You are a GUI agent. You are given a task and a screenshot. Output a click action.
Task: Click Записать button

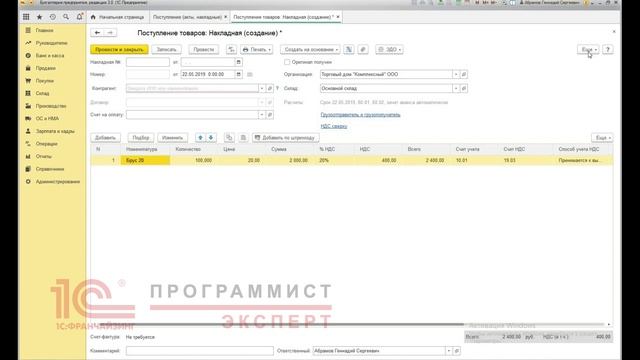[x=167, y=49]
